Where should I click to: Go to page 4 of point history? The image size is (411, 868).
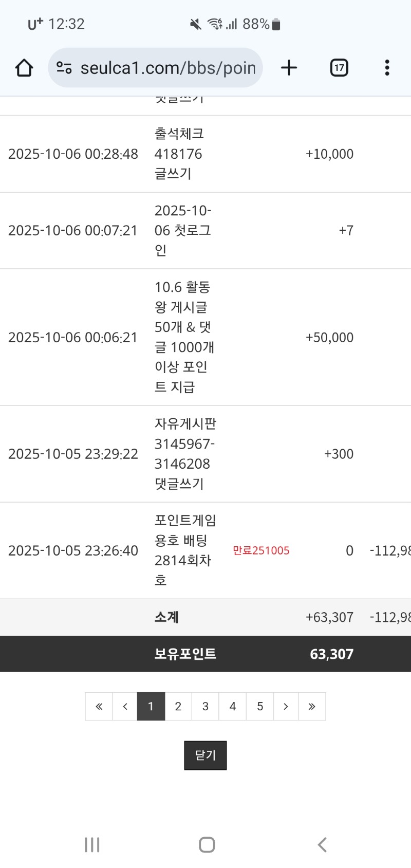click(233, 707)
